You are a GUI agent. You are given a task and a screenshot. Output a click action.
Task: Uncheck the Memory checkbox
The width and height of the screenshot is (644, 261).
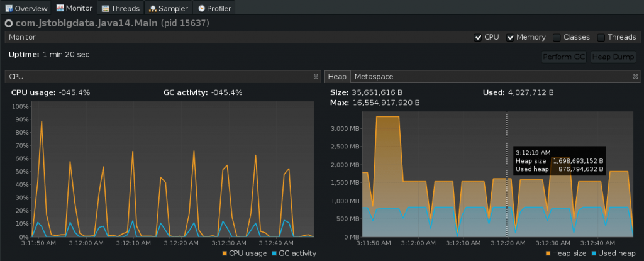[510, 37]
